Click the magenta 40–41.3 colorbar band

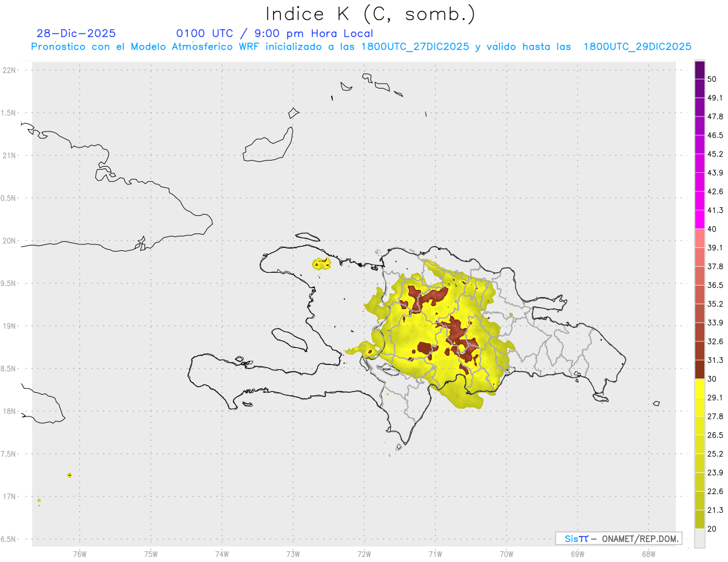click(699, 219)
